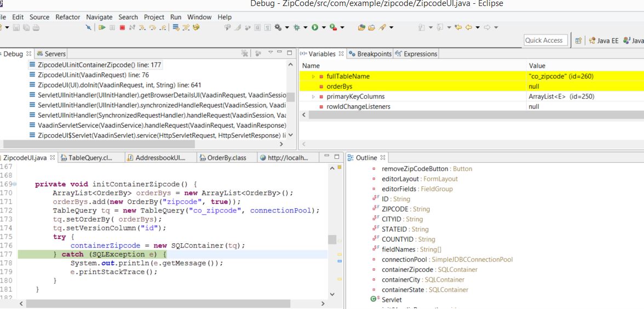Open the Expressions tab
Screen dimensions: 644x309
416,54
